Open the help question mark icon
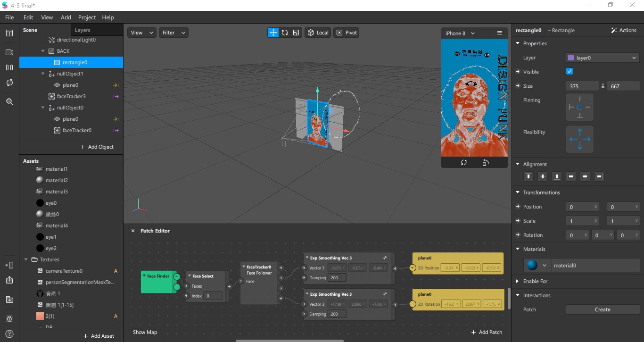 [9, 334]
